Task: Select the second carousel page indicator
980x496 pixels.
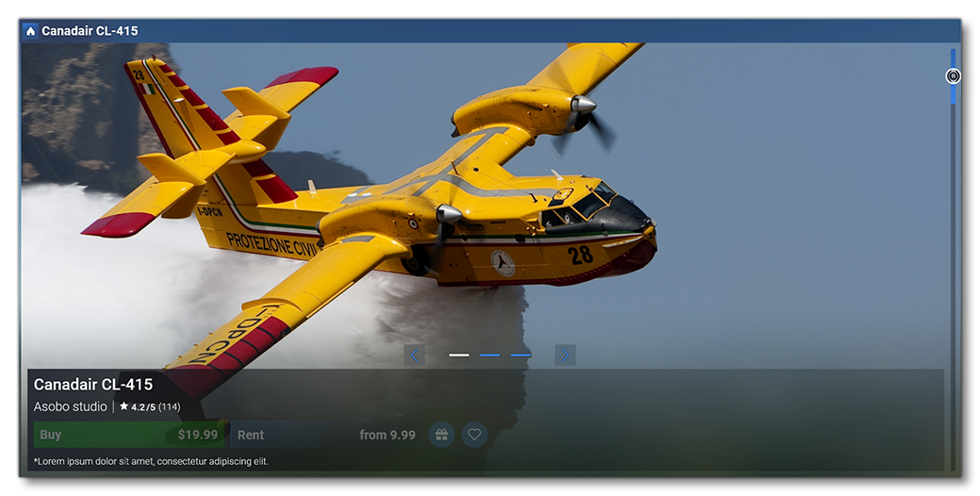Action: [489, 355]
